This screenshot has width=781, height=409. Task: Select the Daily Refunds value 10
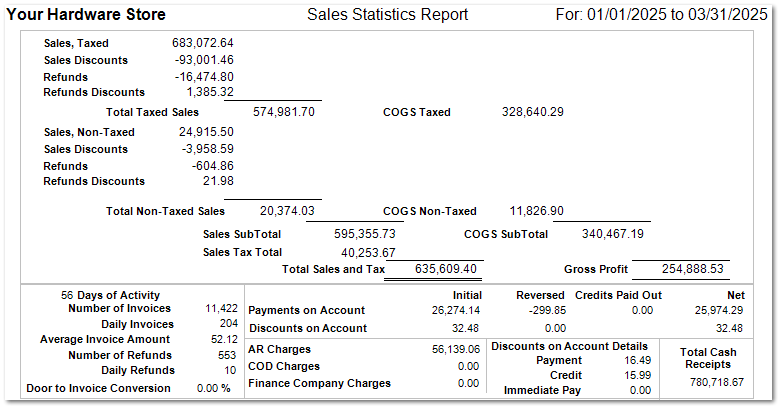[230, 370]
